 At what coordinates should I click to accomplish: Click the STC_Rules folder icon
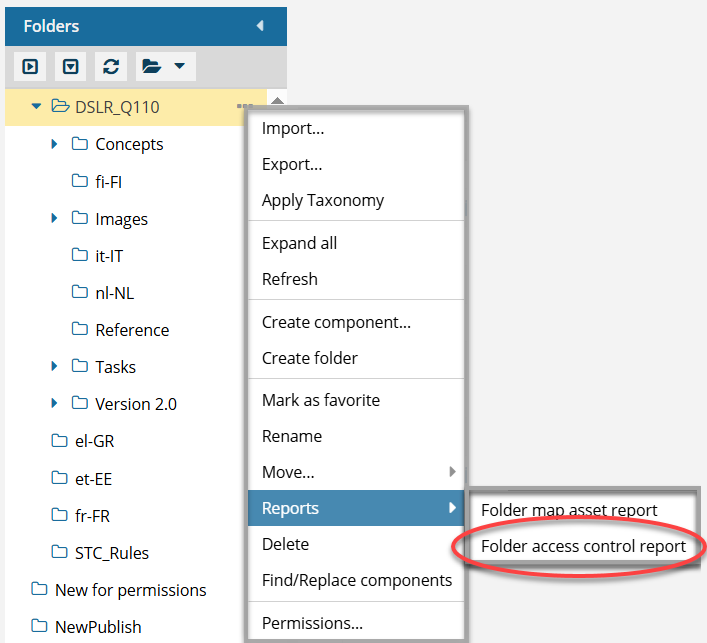60,552
